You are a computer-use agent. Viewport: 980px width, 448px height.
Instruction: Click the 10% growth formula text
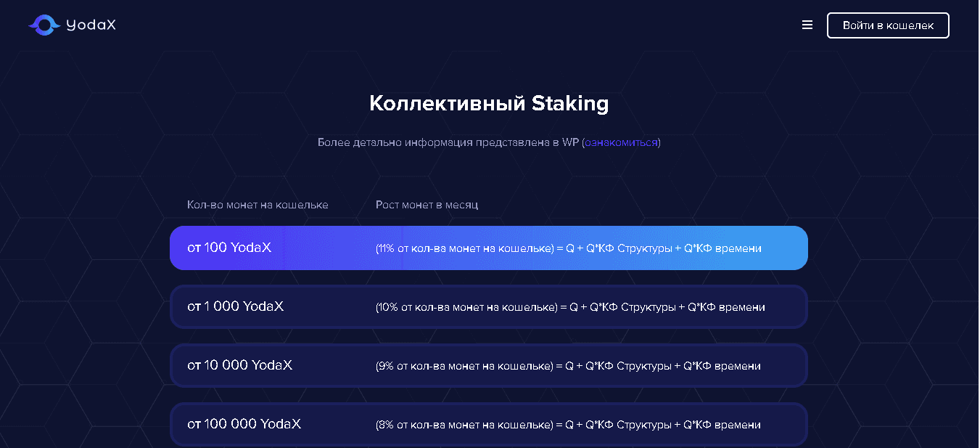569,307
